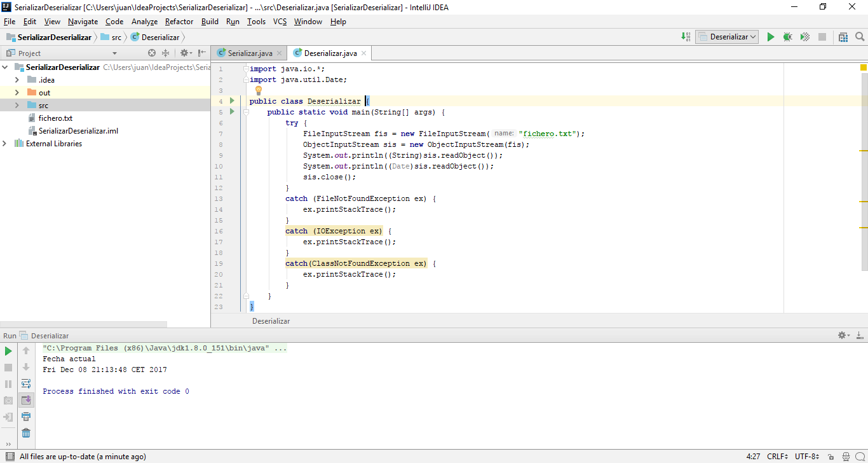Screen dimensions: 868x463
Task: Run Deserializar with the green toolbar play button
Action: tap(770, 37)
